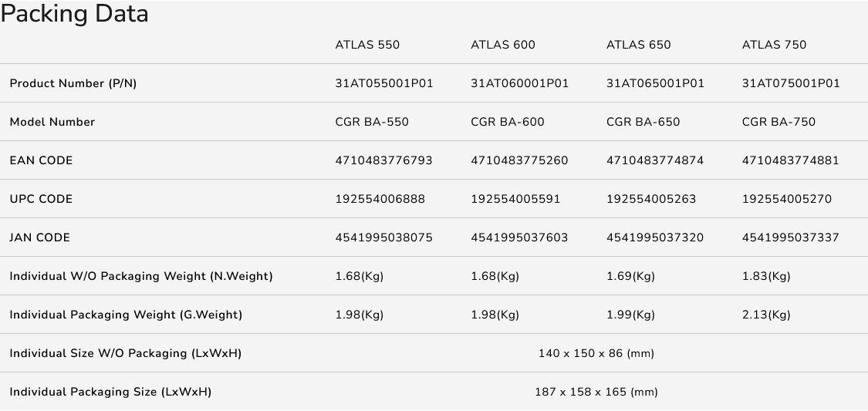Image resolution: width=868 pixels, height=411 pixels.
Task: Select the ATLAS 600 column header
Action: click(503, 45)
